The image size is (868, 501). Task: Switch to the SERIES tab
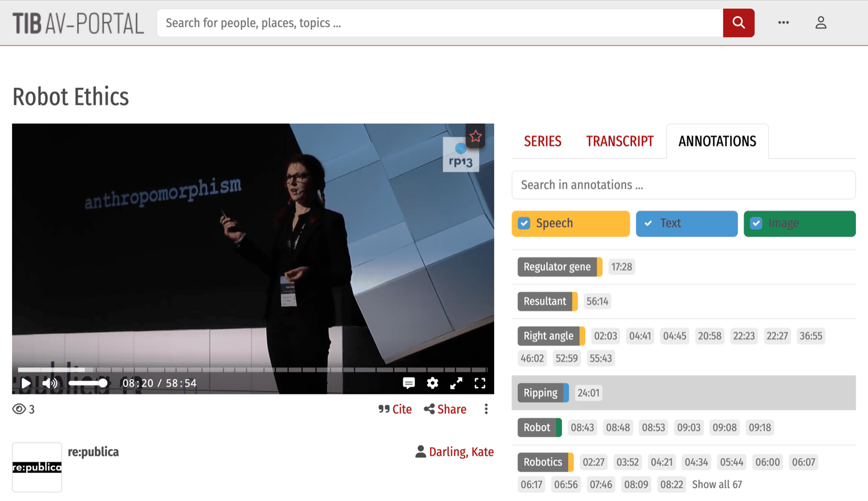tap(542, 141)
